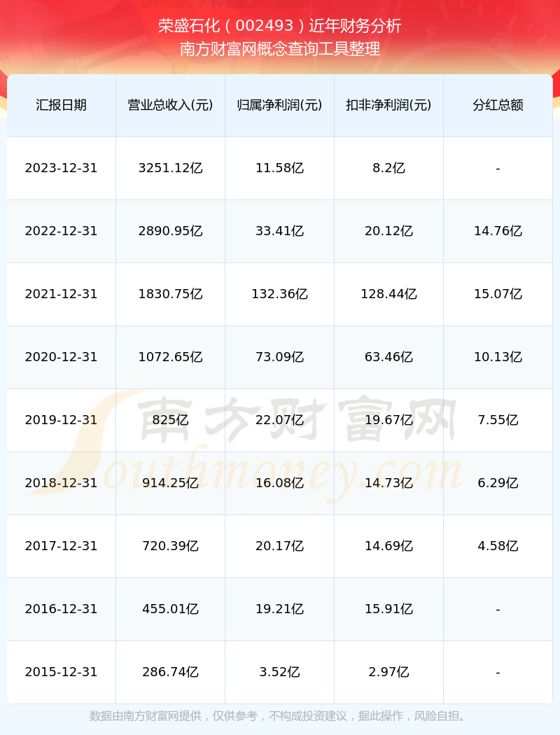Select revenue value 914.25亿

[x=171, y=483]
